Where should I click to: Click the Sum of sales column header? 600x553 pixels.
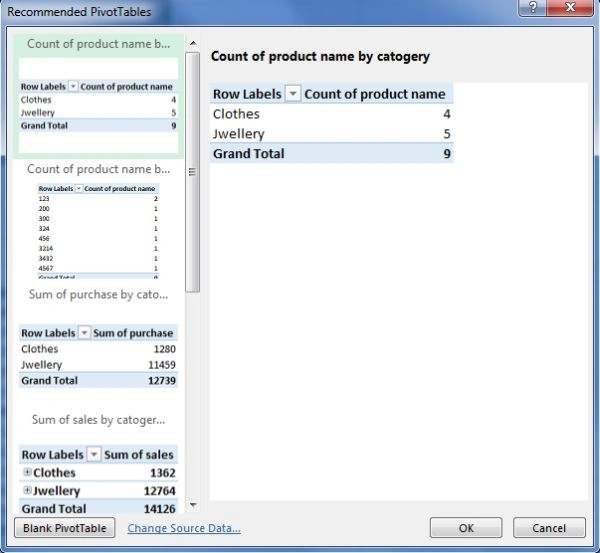139,454
